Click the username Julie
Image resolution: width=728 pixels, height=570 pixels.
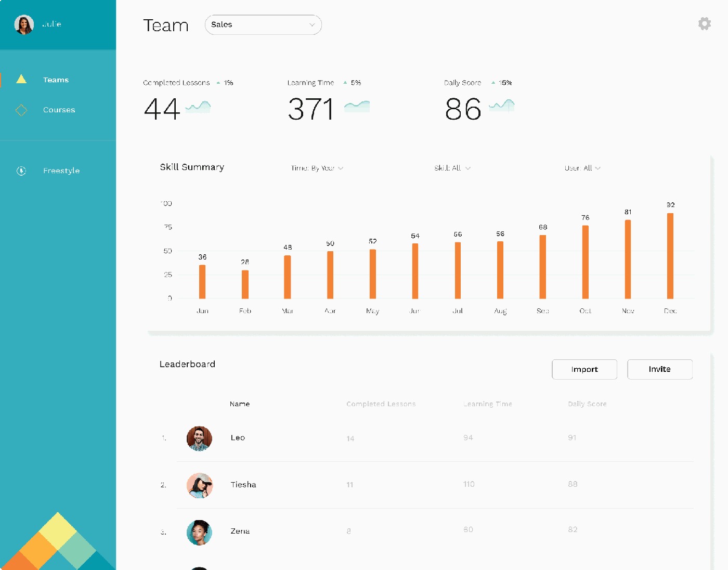click(x=51, y=24)
